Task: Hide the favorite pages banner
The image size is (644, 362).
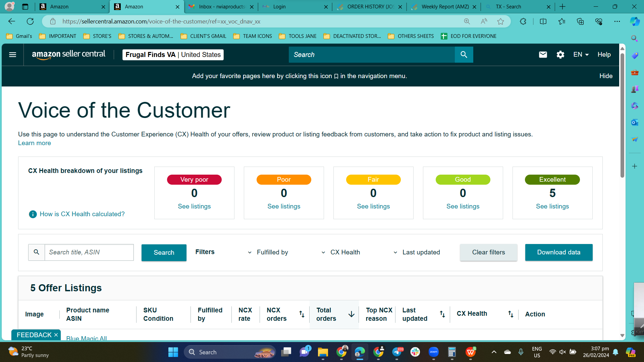Action: coord(606,76)
